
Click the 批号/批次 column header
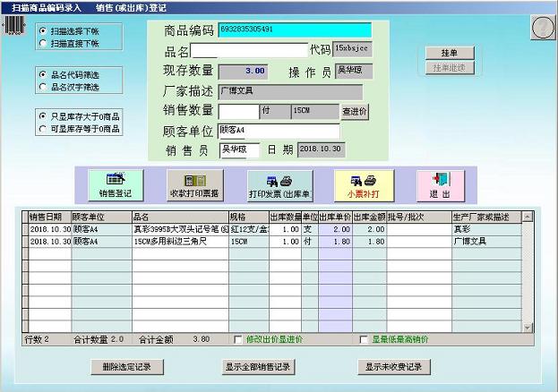(x=419, y=217)
